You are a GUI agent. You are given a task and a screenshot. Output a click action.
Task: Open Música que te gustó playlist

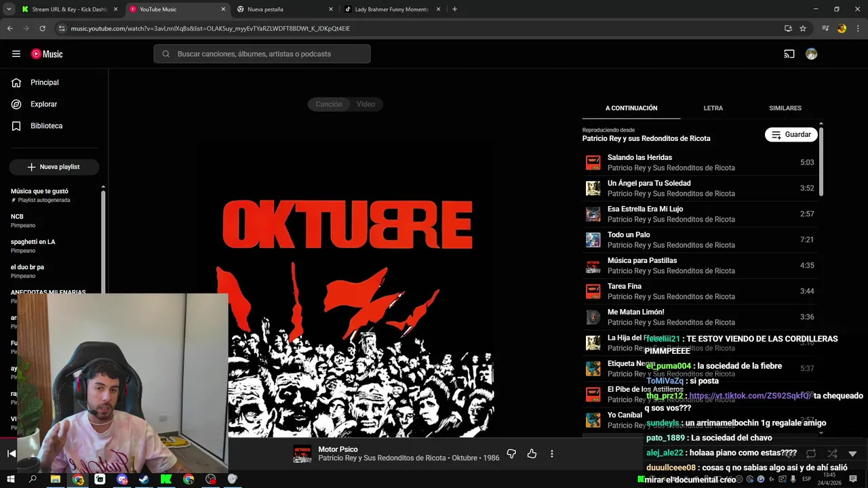tap(53, 195)
